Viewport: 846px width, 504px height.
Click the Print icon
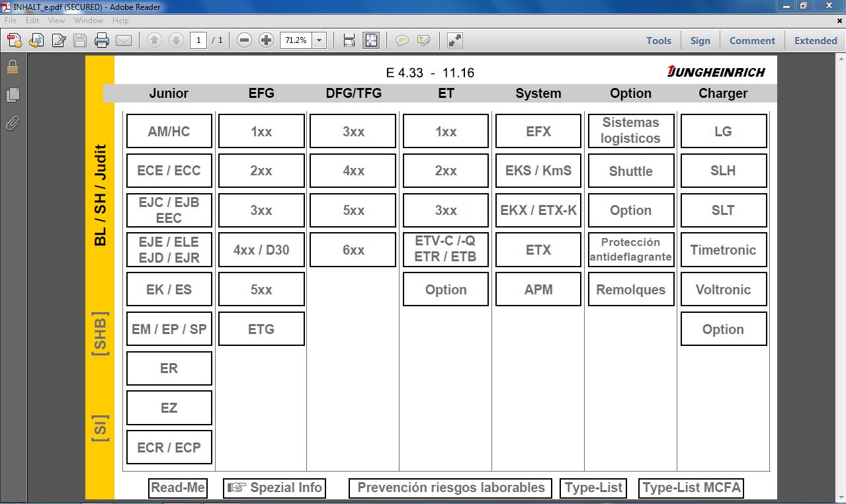tap(102, 40)
